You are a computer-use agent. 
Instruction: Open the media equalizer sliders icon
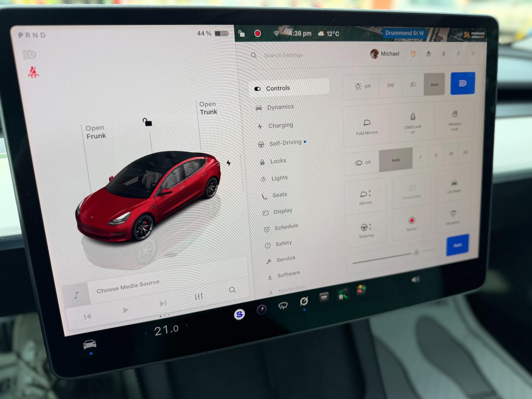tap(199, 296)
